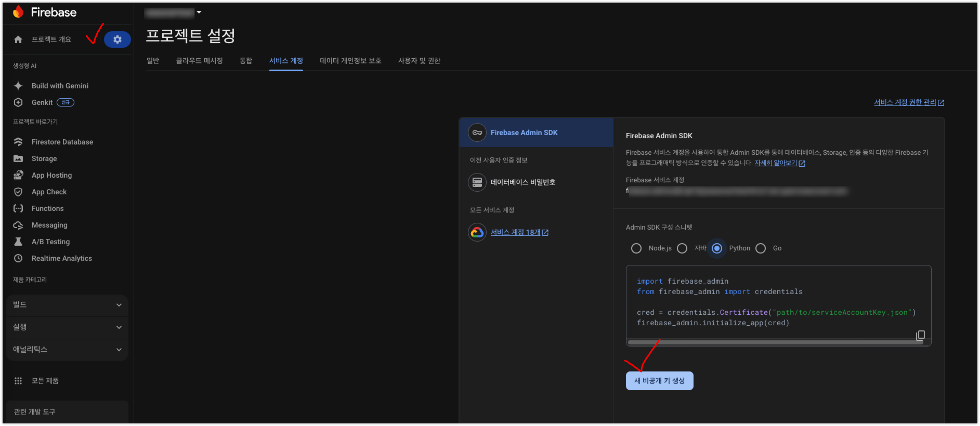The image size is (980, 426).
Task: Open Build with Gemini label
Action: pyautogui.click(x=60, y=86)
